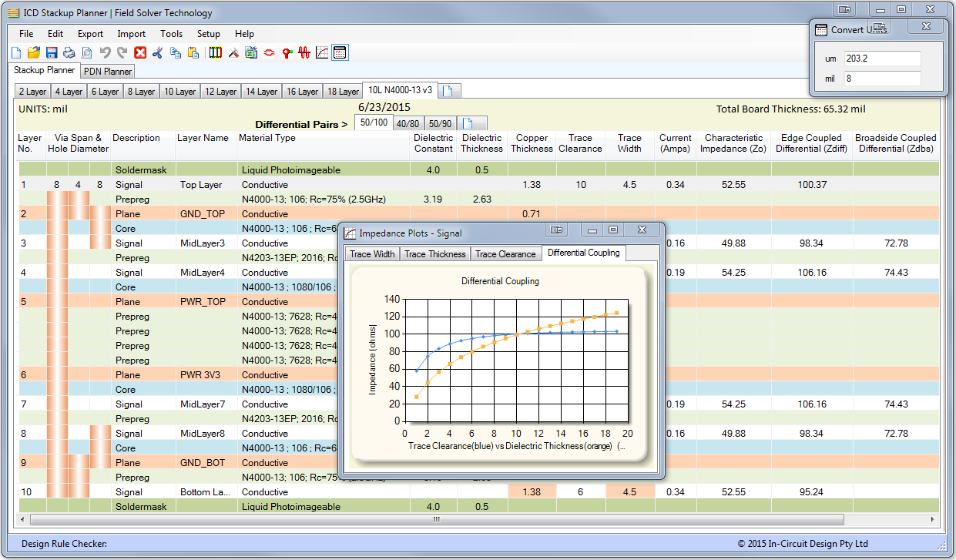Open the 12 Layer stackup tab
This screenshot has width=956, height=560.
click(220, 92)
